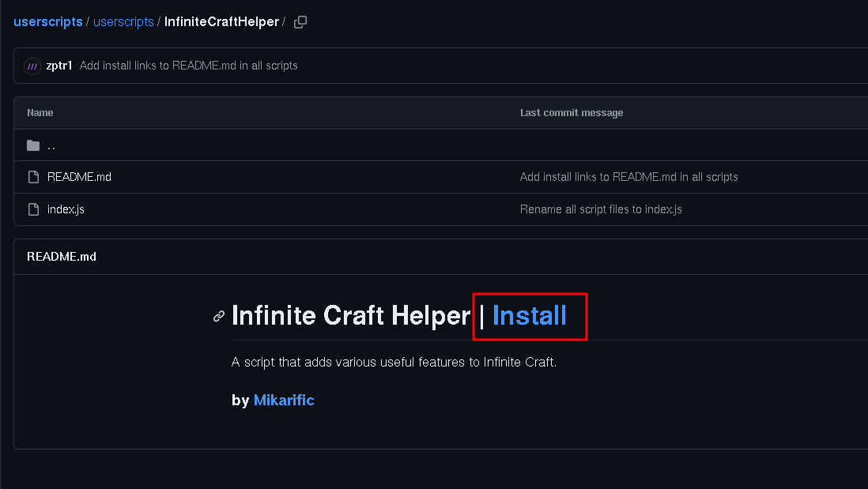
Task: Open the README.md file
Action: click(x=79, y=177)
